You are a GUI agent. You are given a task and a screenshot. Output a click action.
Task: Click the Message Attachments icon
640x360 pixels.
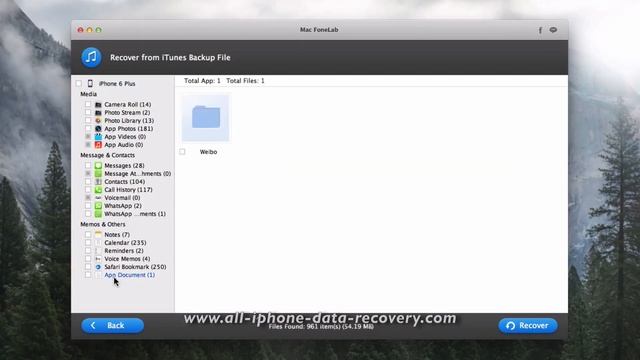coord(98,173)
